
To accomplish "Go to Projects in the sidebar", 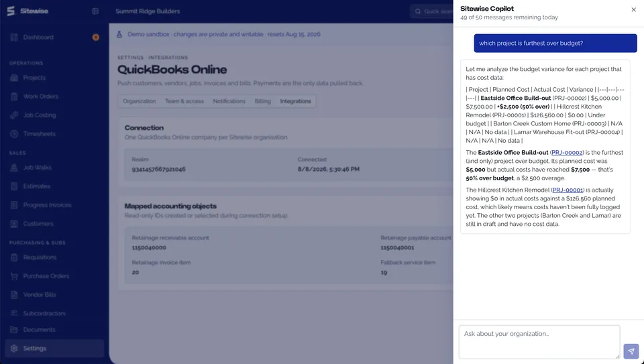I will coord(54,78).
